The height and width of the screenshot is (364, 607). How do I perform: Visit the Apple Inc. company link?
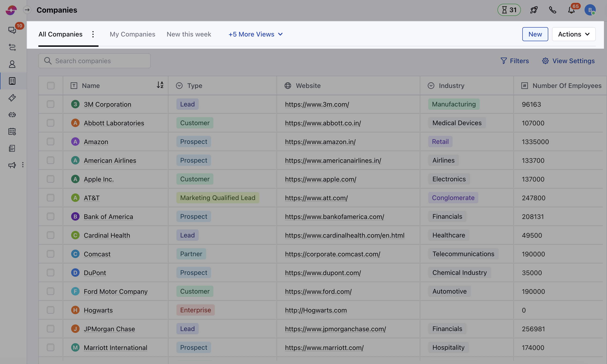(x=99, y=179)
